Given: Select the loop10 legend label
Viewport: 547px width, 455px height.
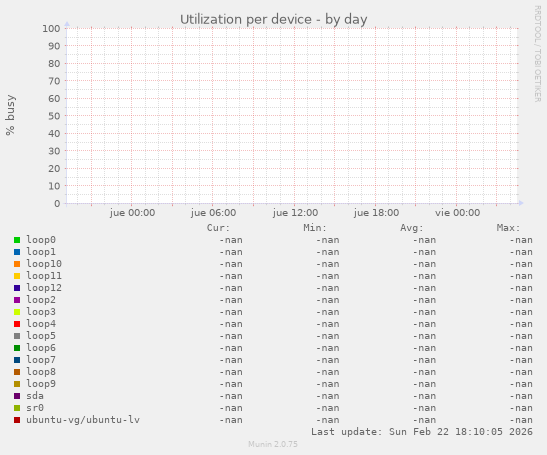Looking at the screenshot, I should tap(44, 264).
